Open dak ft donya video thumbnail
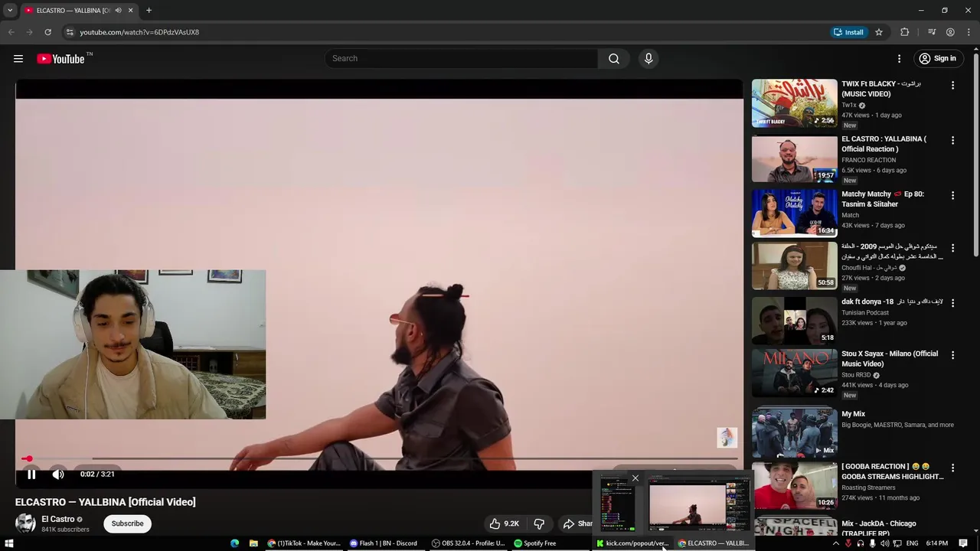Screen dimensions: 980x551 pos(794,321)
